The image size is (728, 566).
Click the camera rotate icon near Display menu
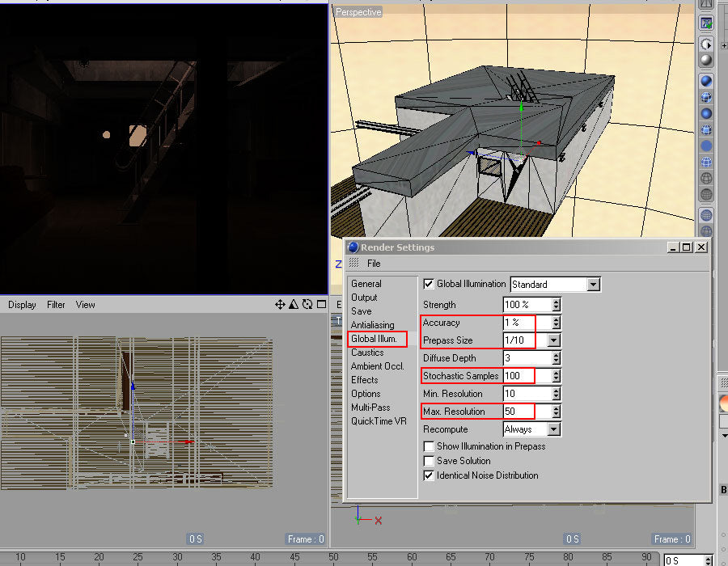[307, 304]
